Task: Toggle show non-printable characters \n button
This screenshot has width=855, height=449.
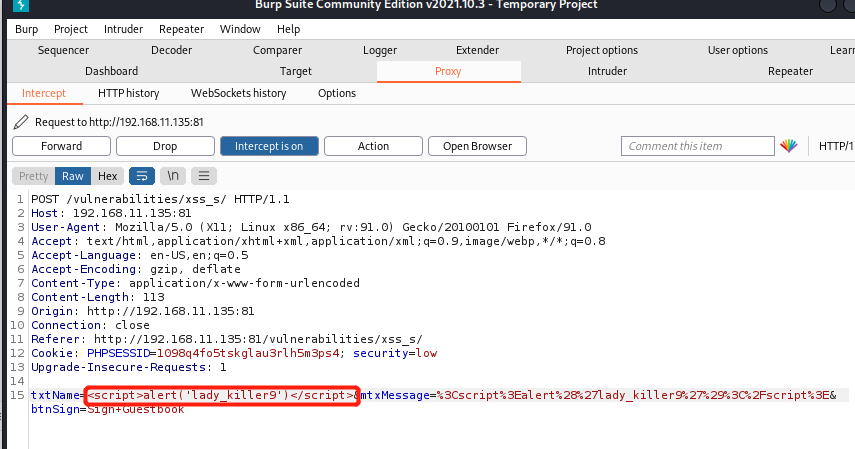Action: (x=173, y=176)
